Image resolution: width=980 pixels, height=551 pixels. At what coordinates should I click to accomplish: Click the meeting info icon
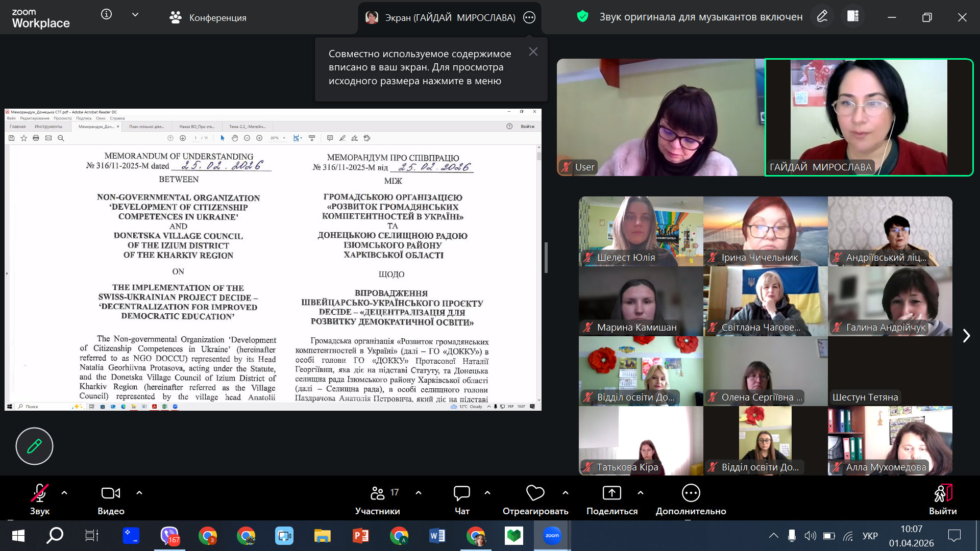pyautogui.click(x=106, y=15)
